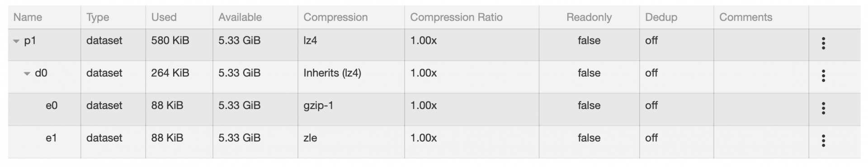868x167 pixels.
Task: Click the Readonly column header
Action: (x=589, y=17)
